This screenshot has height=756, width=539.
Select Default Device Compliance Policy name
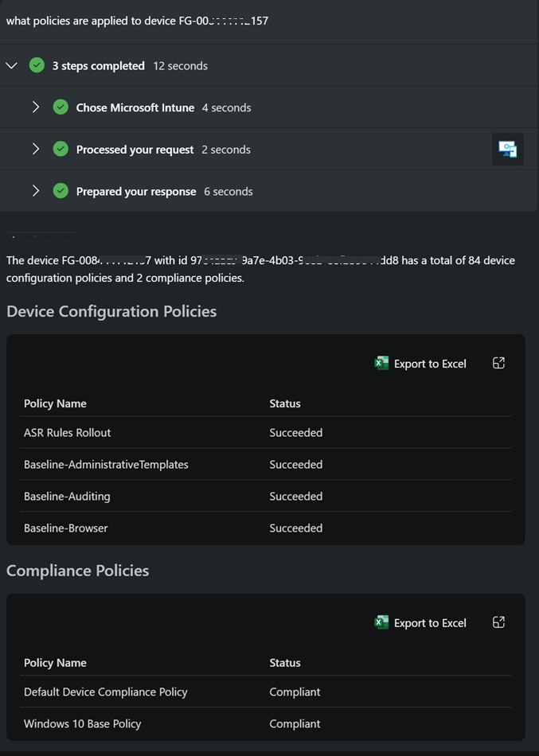tap(106, 692)
